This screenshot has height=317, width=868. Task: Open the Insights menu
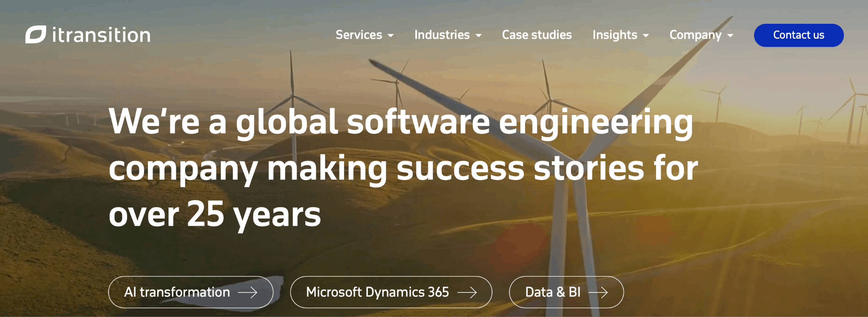[x=615, y=35]
